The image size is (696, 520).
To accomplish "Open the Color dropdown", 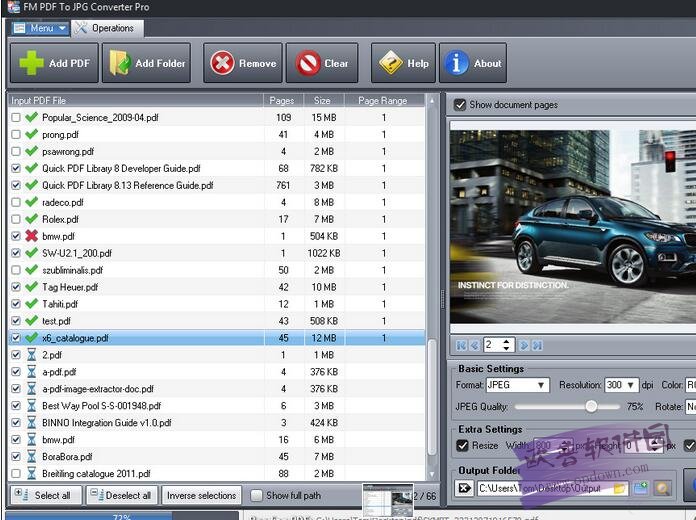I will pyautogui.click(x=691, y=385).
